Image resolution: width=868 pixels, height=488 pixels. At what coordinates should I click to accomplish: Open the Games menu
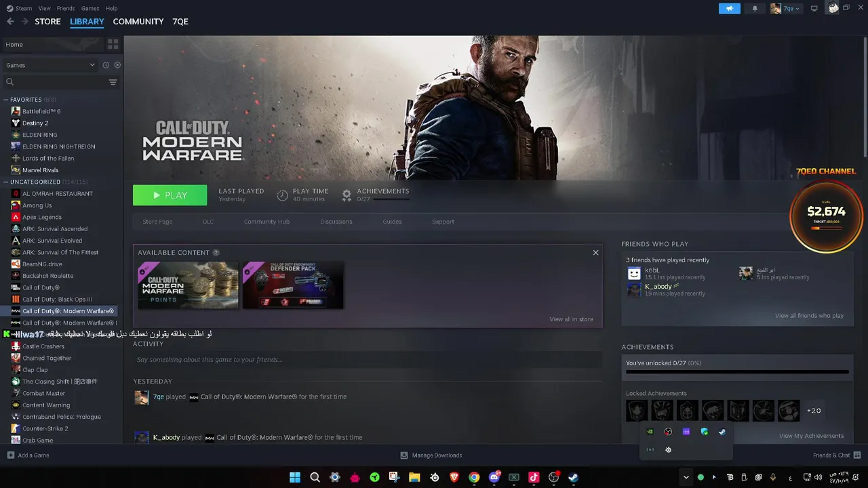90,8
